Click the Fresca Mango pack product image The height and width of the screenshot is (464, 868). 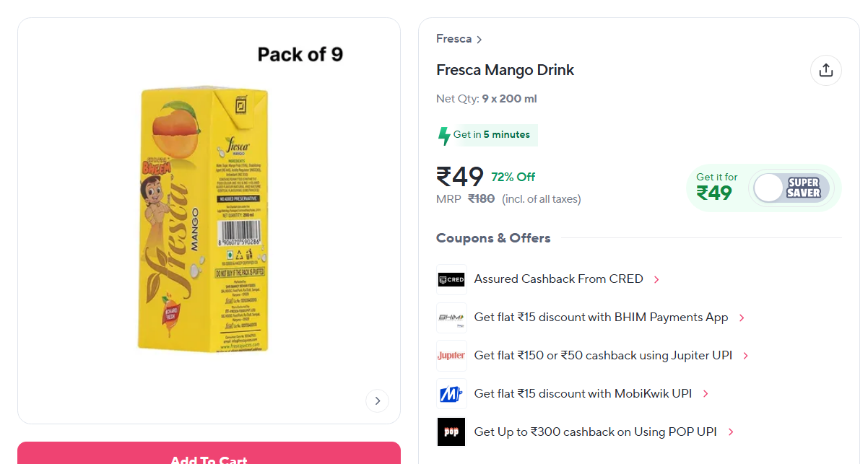click(x=204, y=220)
